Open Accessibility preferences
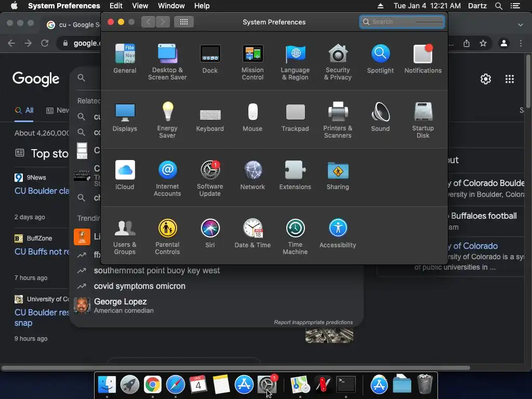The image size is (532, 399). [338, 233]
